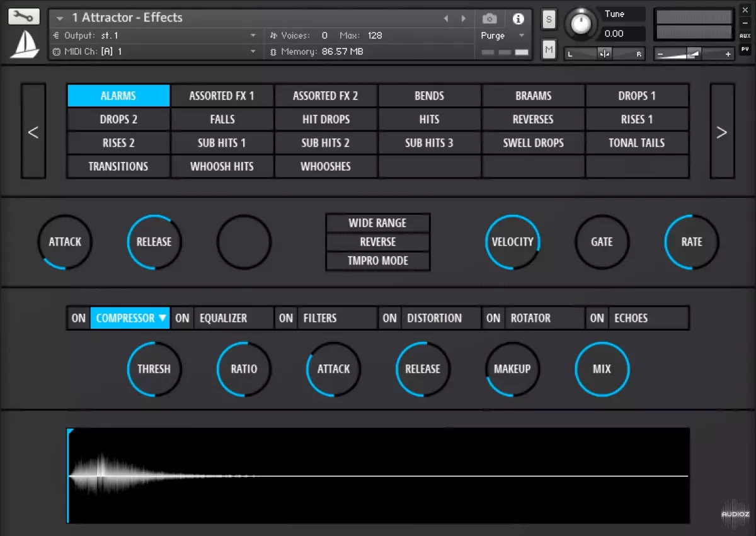Go to next instrument arrow in header
Image resolution: width=756 pixels, height=536 pixels.
(x=464, y=18)
